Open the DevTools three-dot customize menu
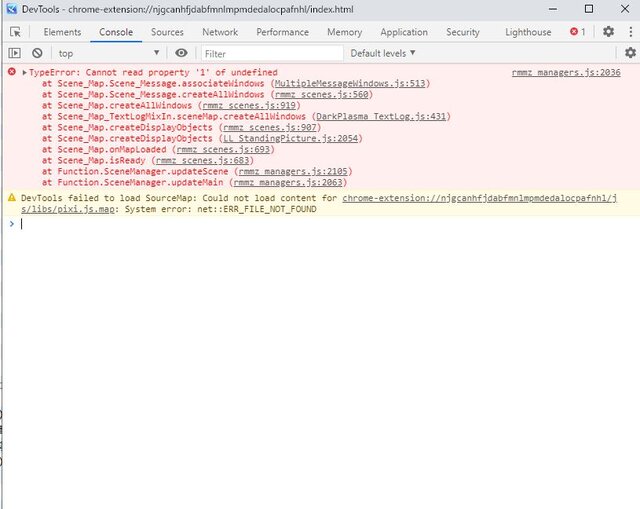This screenshot has width=640, height=509. [x=631, y=32]
